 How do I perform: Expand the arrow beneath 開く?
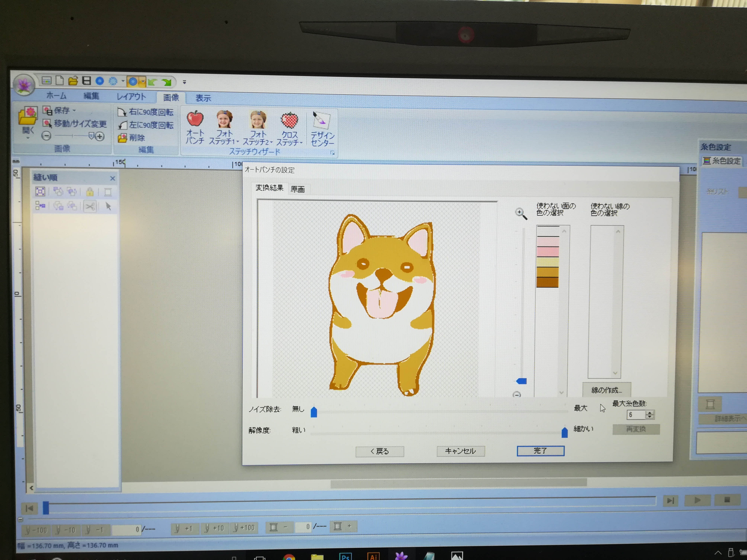click(28, 138)
